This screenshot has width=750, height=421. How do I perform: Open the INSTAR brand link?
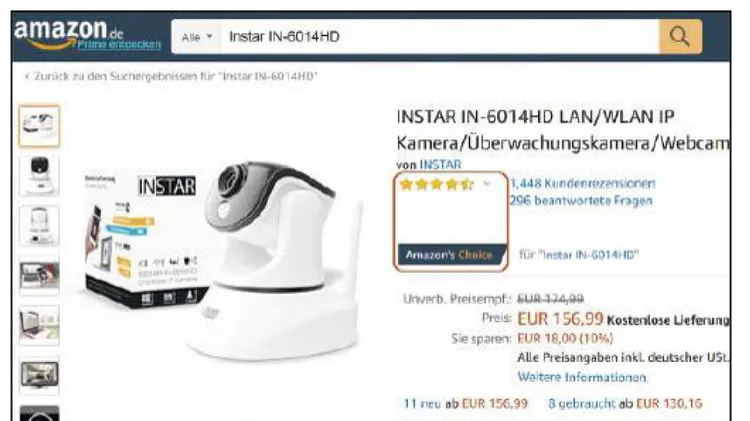(x=440, y=165)
